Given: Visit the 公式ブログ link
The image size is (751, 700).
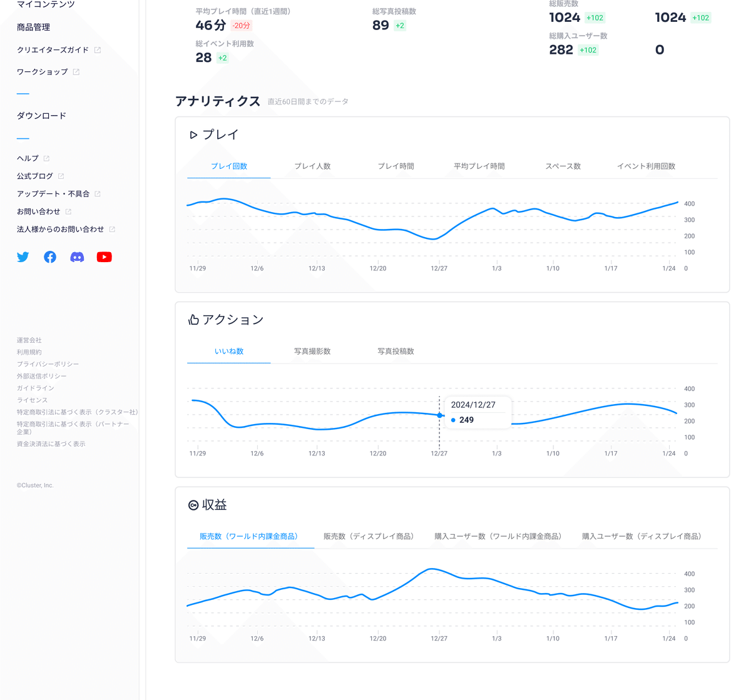Looking at the screenshot, I should tap(35, 176).
